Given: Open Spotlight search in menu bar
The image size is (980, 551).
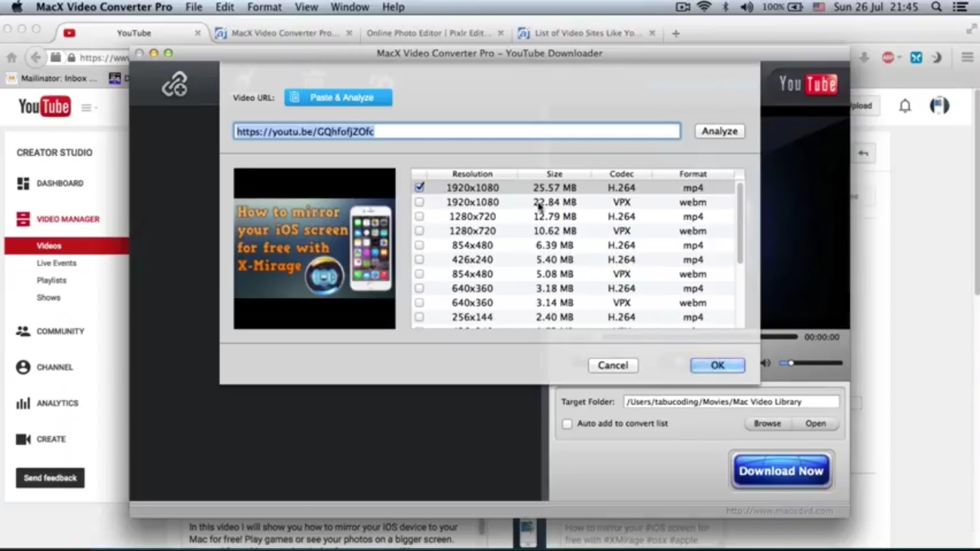Looking at the screenshot, I should point(937,7).
